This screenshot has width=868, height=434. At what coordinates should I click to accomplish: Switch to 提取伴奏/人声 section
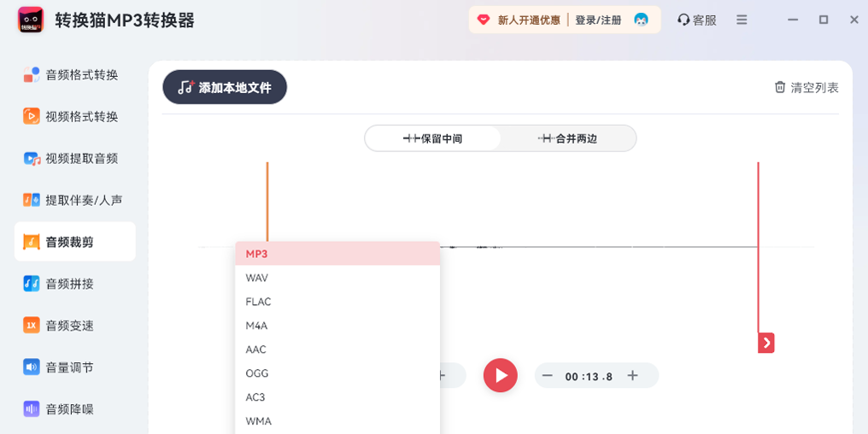click(x=74, y=201)
